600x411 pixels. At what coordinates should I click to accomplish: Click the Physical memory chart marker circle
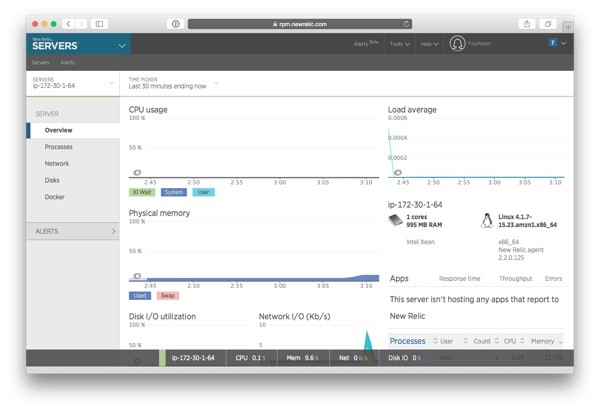(137, 276)
